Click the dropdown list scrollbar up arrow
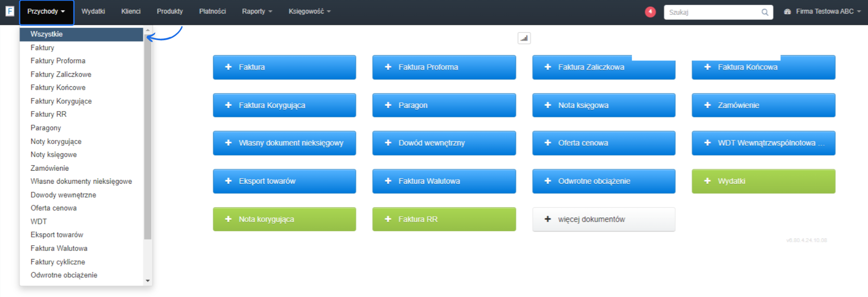This screenshot has height=297, width=868. [148, 31]
